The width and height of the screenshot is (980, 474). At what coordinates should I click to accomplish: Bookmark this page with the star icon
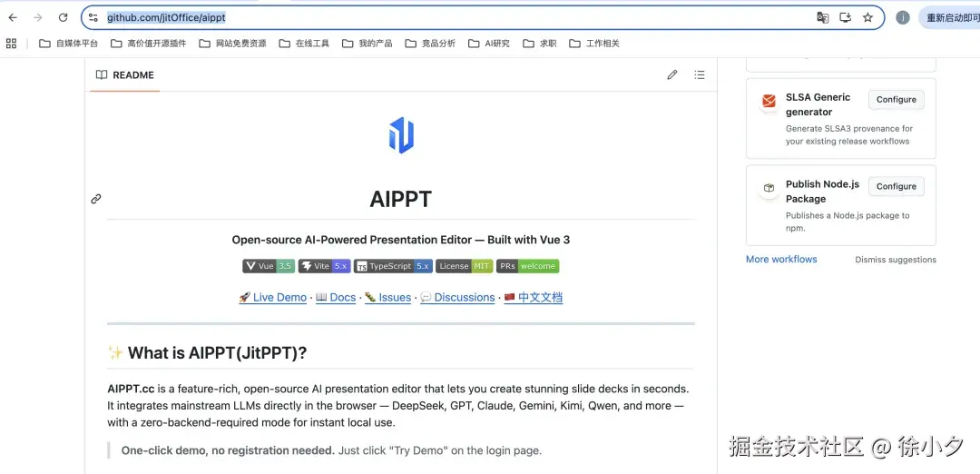[x=867, y=17]
